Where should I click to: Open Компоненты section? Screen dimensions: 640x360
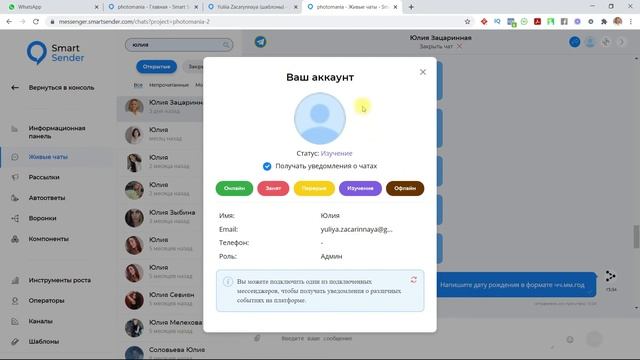[x=49, y=239]
